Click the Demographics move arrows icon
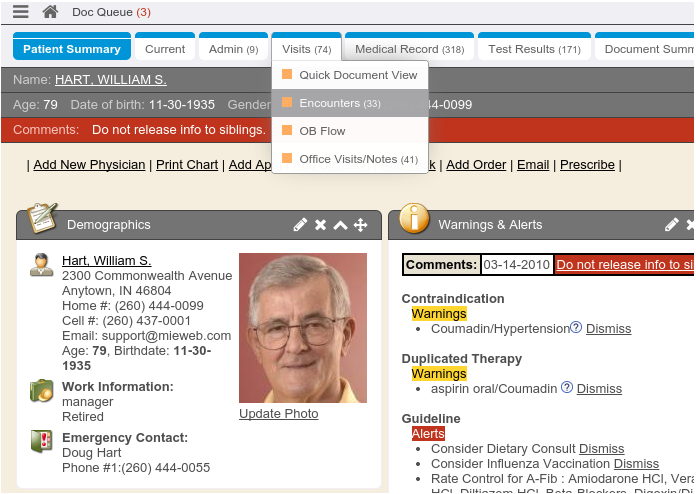The image size is (696, 494). pos(361,225)
